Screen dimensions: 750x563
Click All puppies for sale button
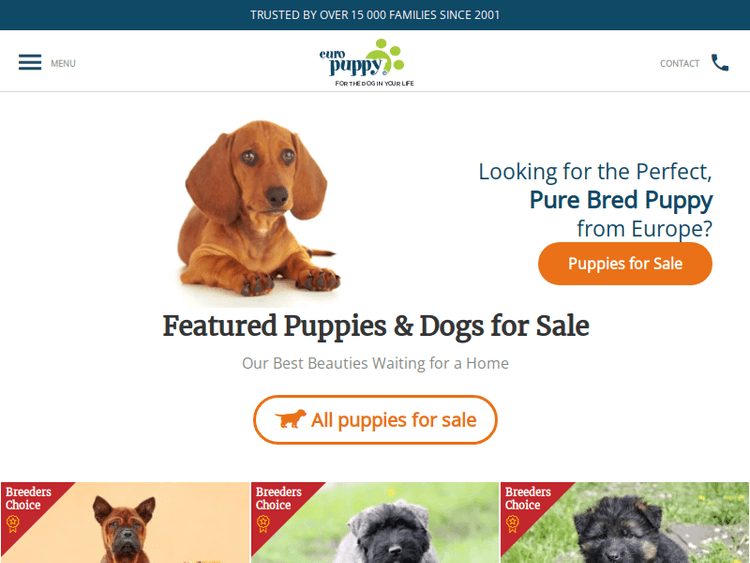click(375, 419)
